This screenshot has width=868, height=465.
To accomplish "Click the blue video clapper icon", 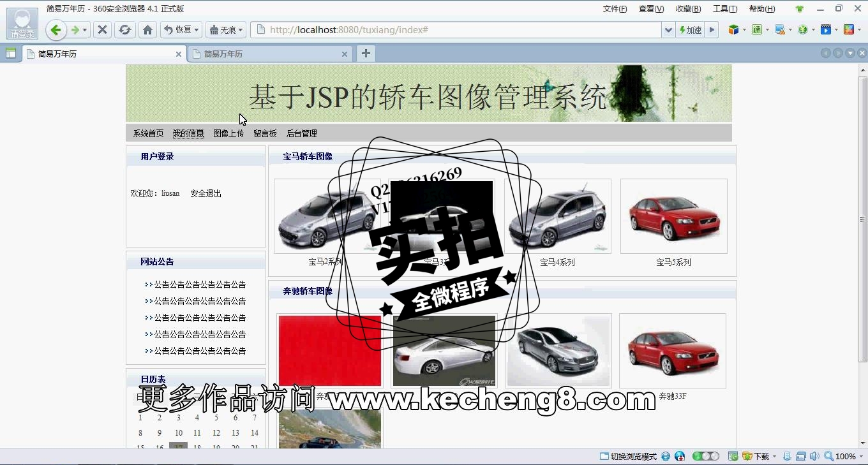I will (x=825, y=29).
